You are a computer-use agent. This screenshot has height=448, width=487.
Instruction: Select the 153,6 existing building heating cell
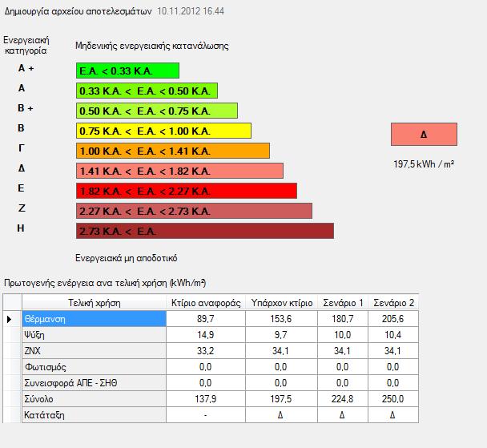click(x=282, y=319)
